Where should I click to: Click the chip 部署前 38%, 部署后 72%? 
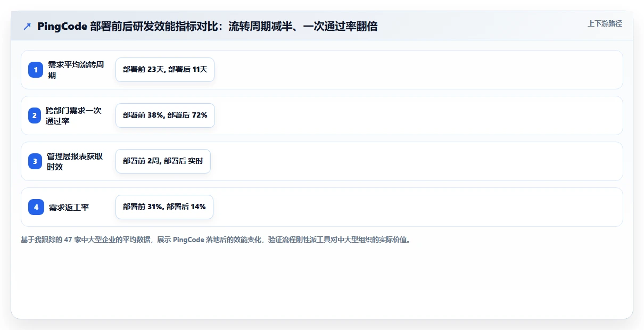[x=165, y=115]
